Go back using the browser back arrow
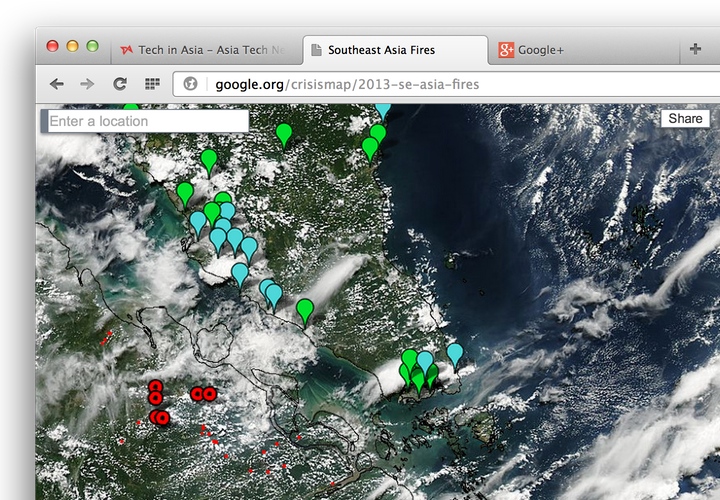This screenshot has height=500, width=720. click(57, 84)
